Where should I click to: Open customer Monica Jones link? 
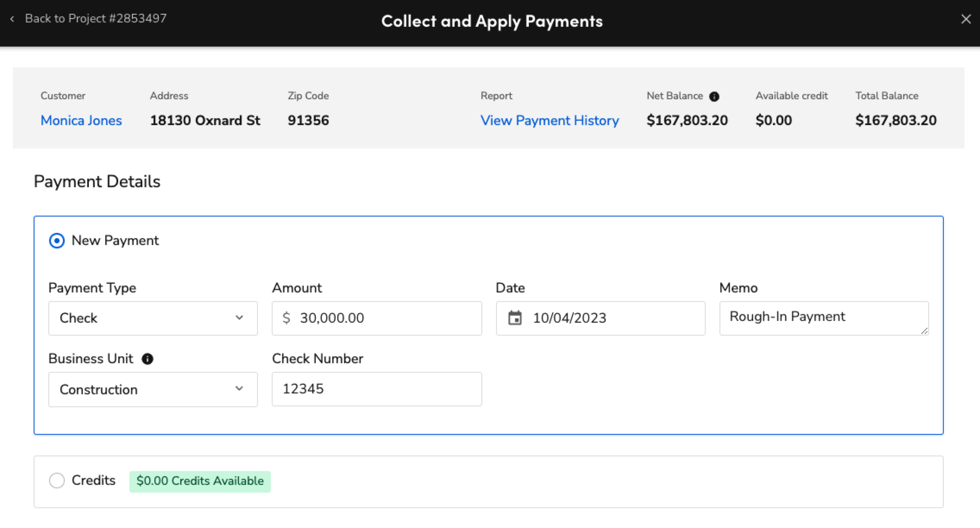click(81, 120)
